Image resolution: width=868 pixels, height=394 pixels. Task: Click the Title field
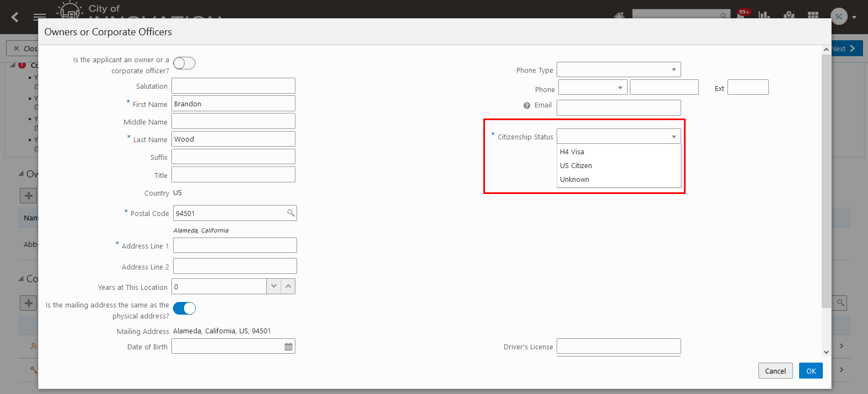233,175
